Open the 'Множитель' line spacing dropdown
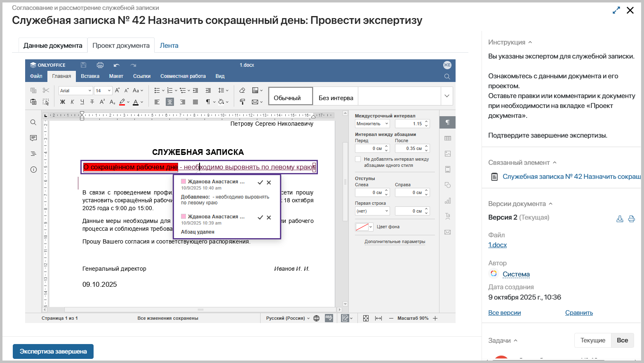Screen dimensions: 644x363 point(372,124)
